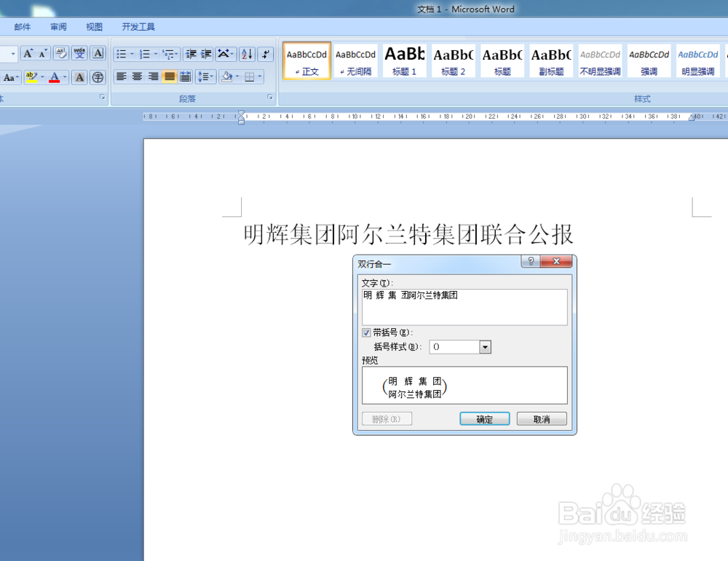The image size is (728, 561).
Task: Apply Character Border icon
Action: (98, 53)
